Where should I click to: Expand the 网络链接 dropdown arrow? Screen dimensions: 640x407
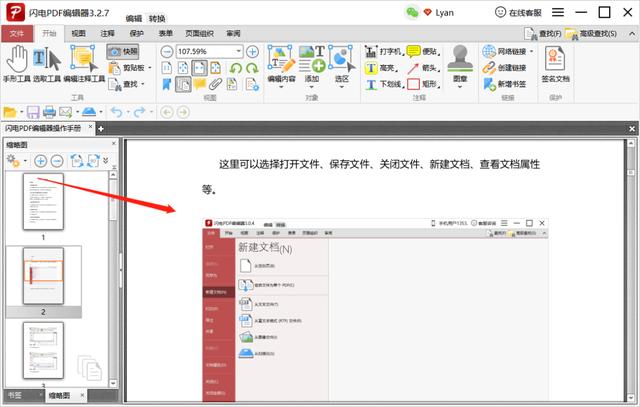click(531, 52)
